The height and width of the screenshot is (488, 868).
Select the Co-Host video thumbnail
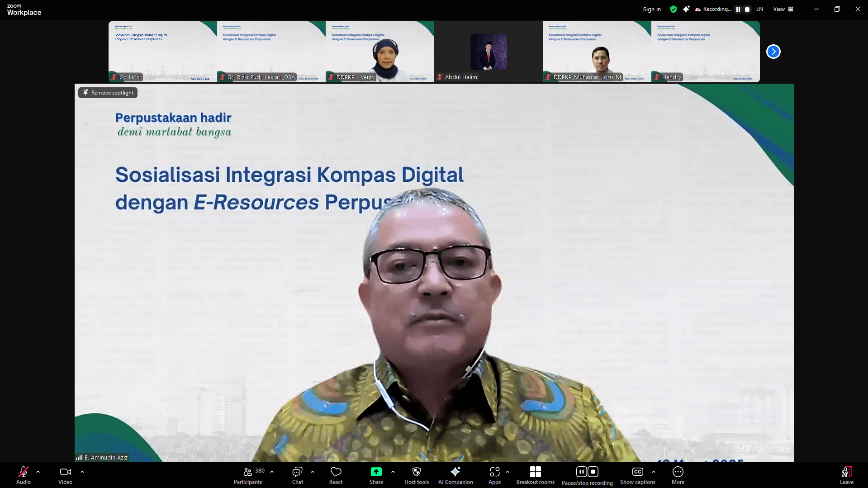tap(162, 52)
